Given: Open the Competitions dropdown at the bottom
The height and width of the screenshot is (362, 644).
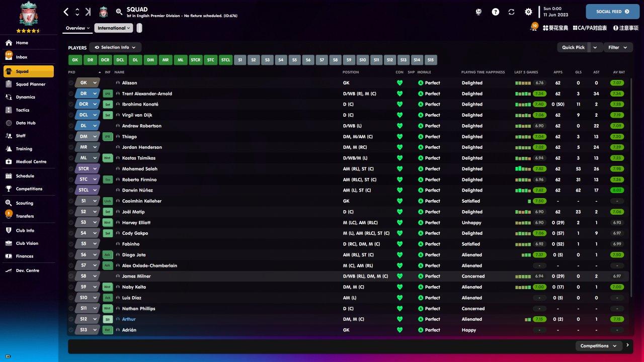Looking at the screenshot, I should coord(599,346).
